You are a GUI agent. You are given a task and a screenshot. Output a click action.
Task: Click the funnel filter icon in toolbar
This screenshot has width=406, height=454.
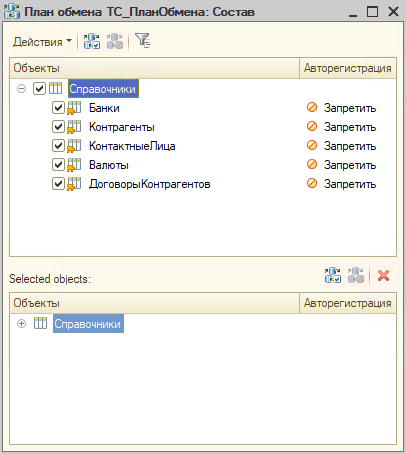pyautogui.click(x=143, y=41)
